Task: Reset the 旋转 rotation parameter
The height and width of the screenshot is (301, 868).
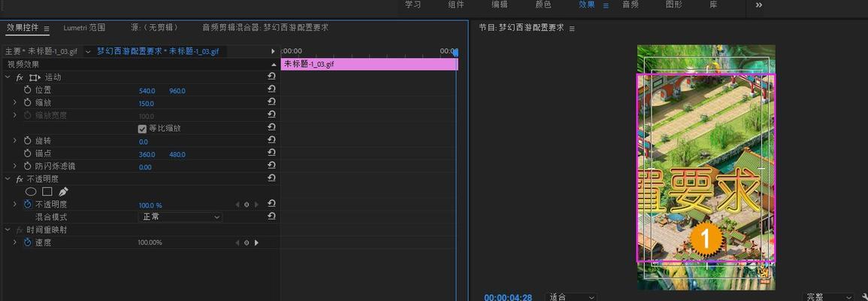Action: 271,141
